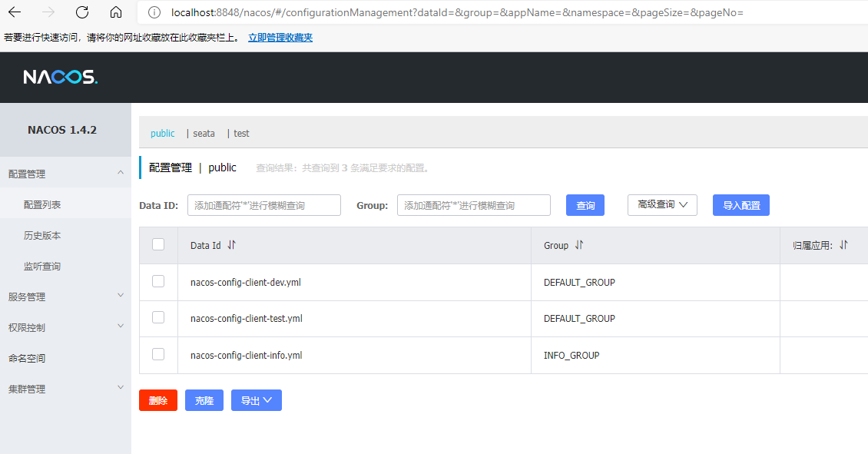This screenshot has height=454, width=868.
Task: Click DEFAULT_GROUP in the test.yml row
Action: (x=579, y=318)
